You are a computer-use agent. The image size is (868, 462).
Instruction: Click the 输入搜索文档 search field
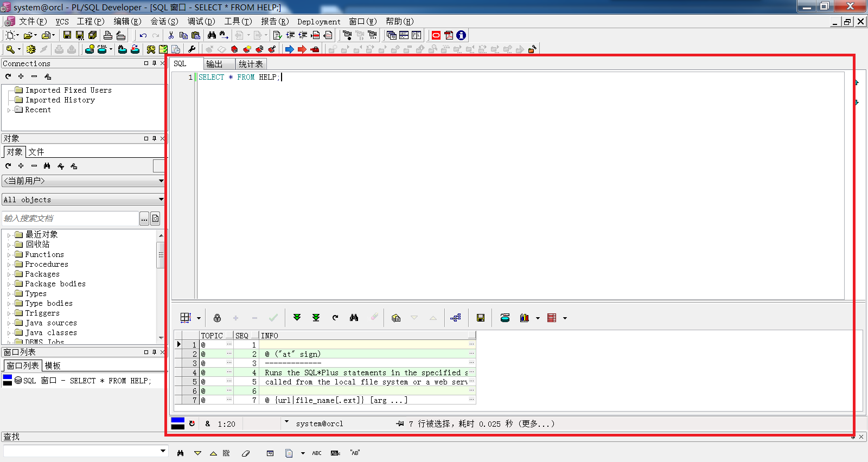point(71,219)
